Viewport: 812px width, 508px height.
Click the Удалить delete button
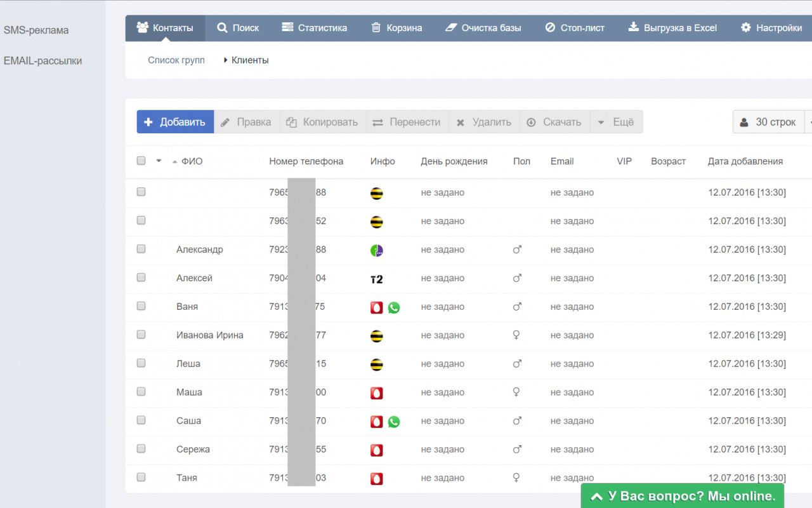pyautogui.click(x=484, y=122)
